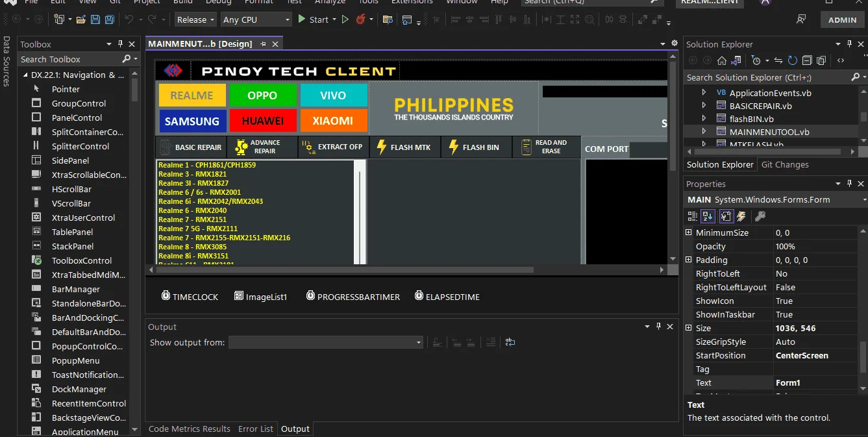Screen dimensions: 868x437
Task: Click the New Project toolbar icon
Action: point(59,19)
